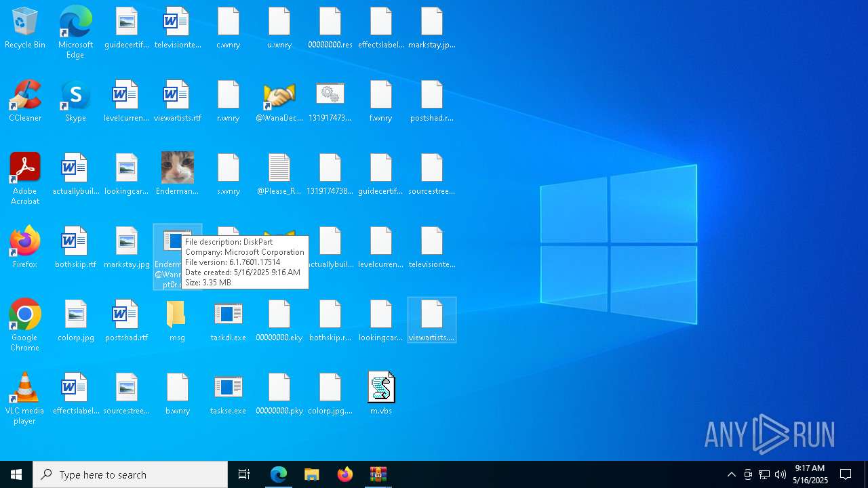Select the guidecertif... image file icon
Viewport: 868px width, 488px height.
coord(127,28)
